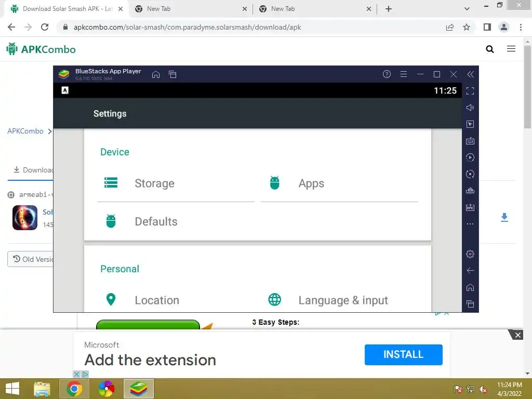532x399 pixels.
Task: Collapse BlueStacks sidebar with double-arrow icon
Action: [x=470, y=74]
